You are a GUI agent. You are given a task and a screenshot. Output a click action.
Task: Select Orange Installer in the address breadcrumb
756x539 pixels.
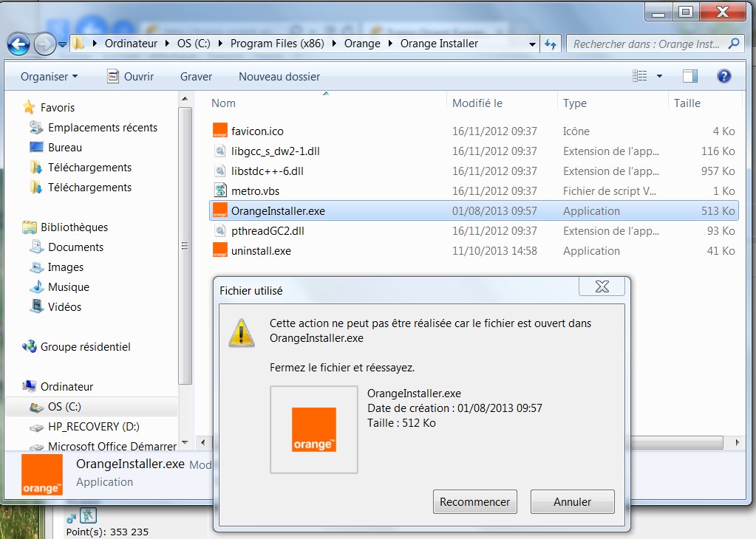[x=439, y=44]
